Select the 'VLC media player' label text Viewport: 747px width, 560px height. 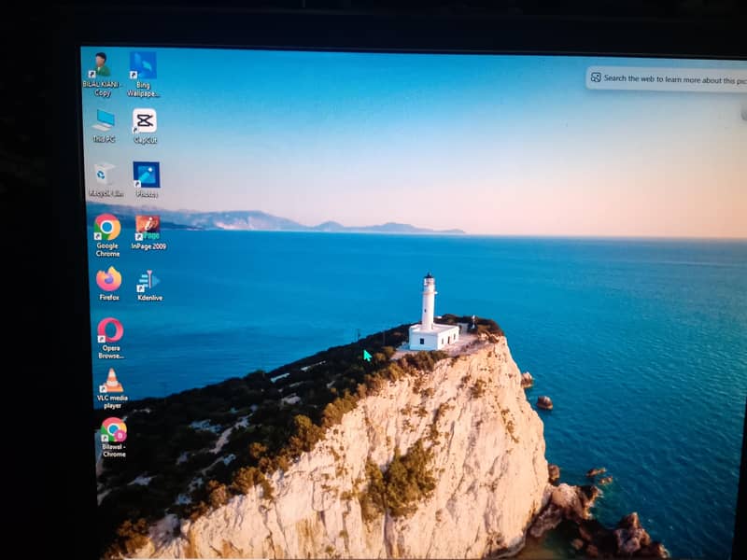pos(111,398)
